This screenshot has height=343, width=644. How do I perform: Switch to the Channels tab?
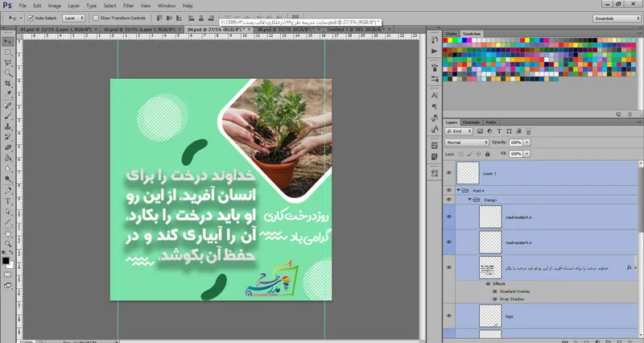click(471, 122)
